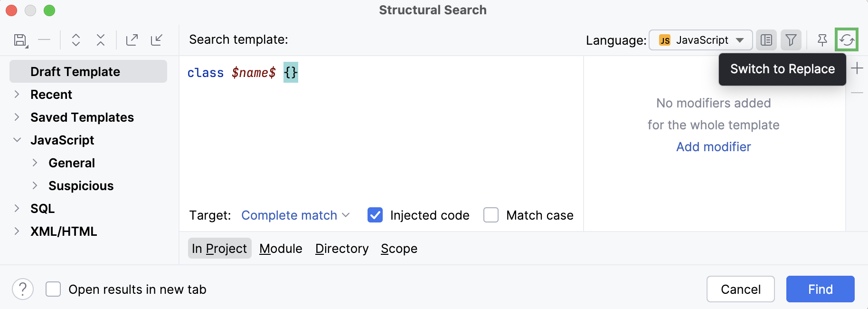Select the Switch to Replace icon
The width and height of the screenshot is (868, 309).
[846, 40]
